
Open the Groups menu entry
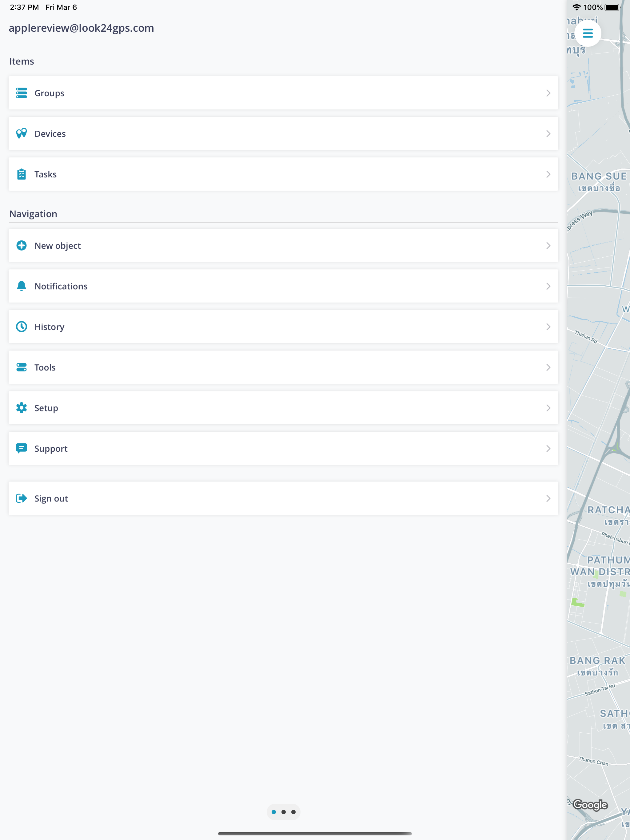283,93
